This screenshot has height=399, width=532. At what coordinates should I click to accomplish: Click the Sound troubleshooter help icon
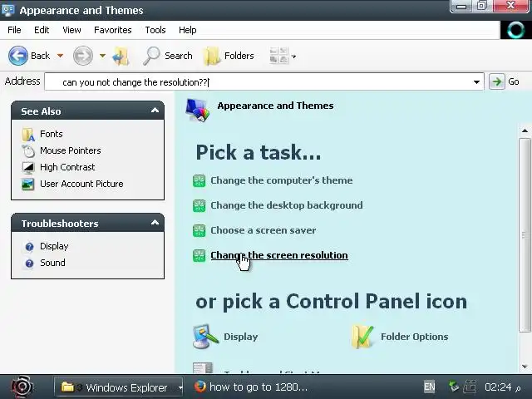pyautogui.click(x=30, y=263)
